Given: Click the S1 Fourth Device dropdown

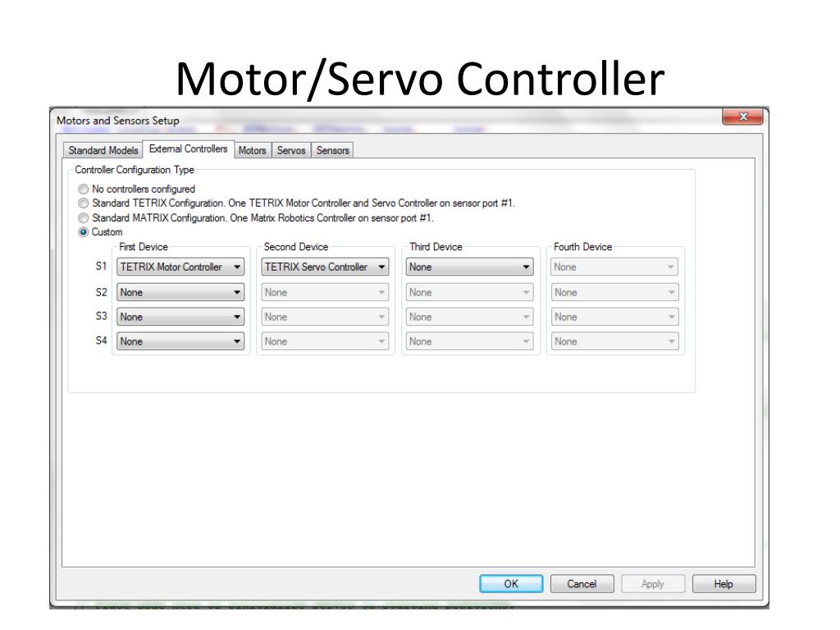Looking at the screenshot, I should point(614,267).
